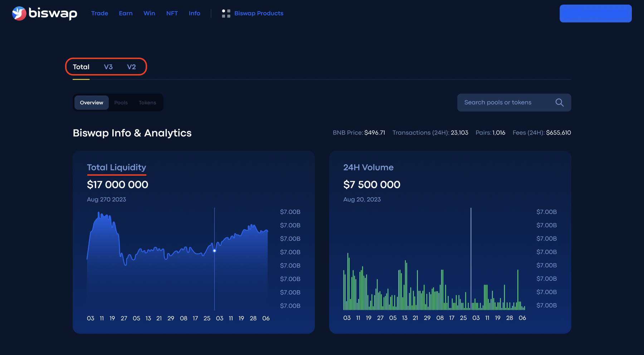This screenshot has height=355, width=644.
Task: Open the Win menu item
Action: pos(149,13)
